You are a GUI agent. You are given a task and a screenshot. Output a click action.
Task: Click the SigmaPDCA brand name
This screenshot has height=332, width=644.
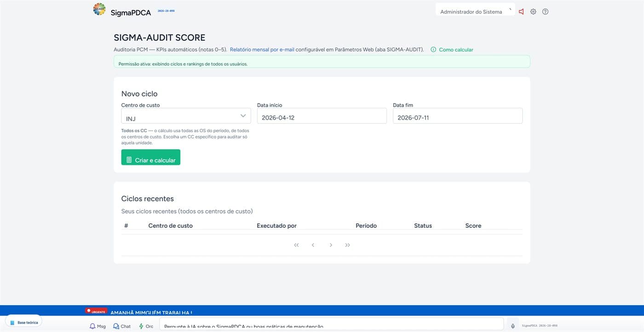pyautogui.click(x=131, y=13)
